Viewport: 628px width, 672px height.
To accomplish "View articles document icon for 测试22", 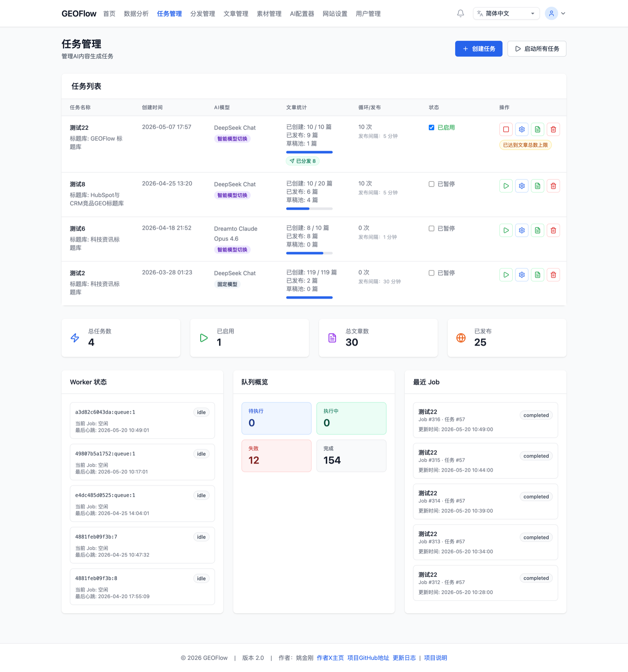I will (537, 129).
